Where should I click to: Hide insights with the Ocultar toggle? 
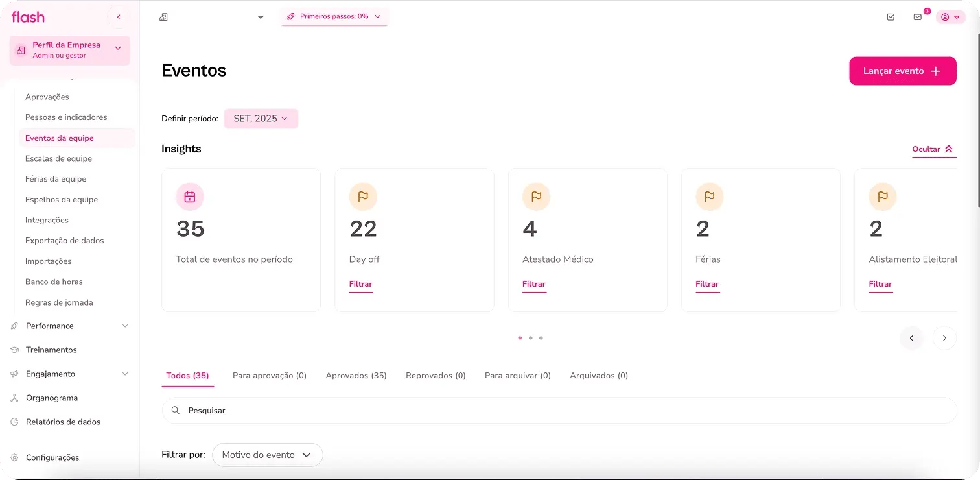pos(933,149)
